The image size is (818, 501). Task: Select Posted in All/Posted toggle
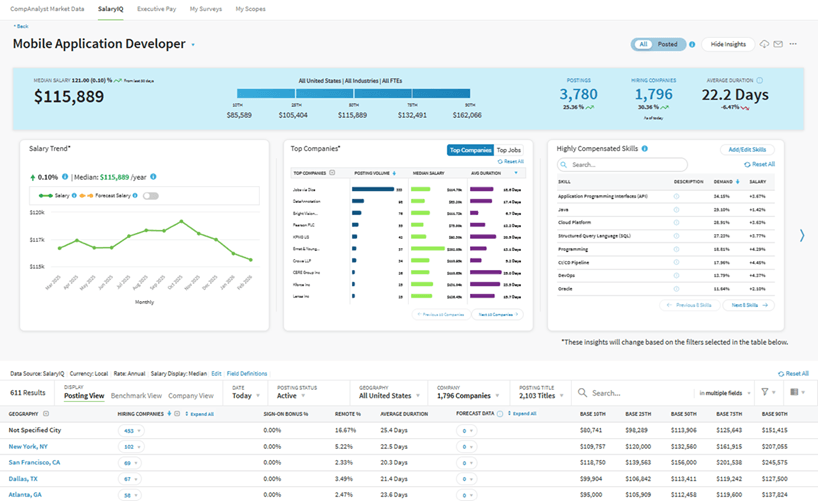667,44
